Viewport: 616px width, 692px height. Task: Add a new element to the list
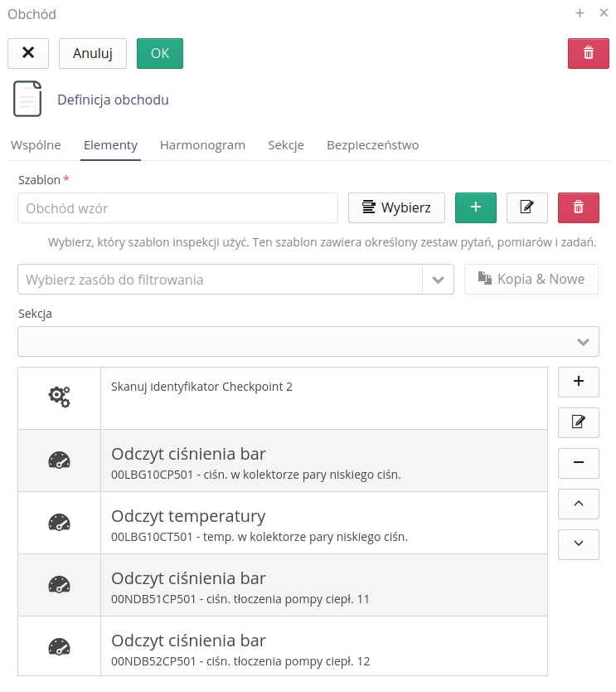578,382
